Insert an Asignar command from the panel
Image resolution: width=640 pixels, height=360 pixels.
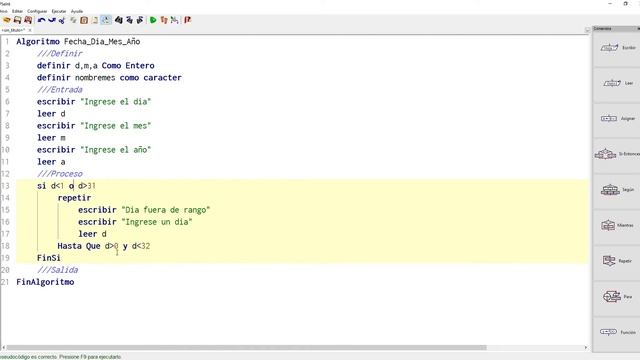click(618, 119)
